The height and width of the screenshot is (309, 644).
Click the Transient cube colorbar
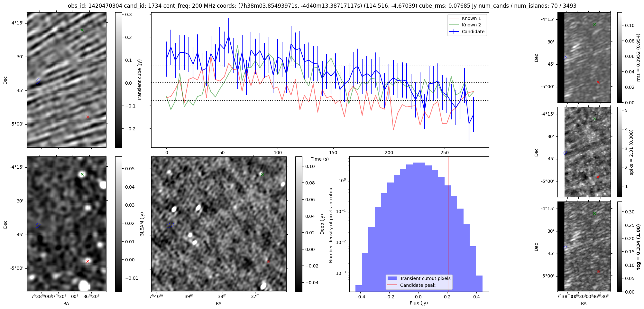pyautogui.click(x=118, y=80)
